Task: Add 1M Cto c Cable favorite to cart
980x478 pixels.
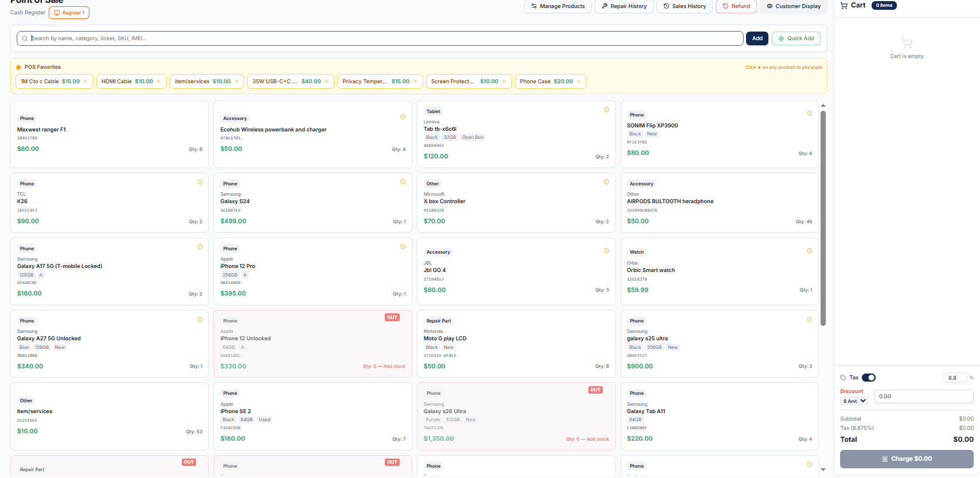Action: [x=50, y=81]
